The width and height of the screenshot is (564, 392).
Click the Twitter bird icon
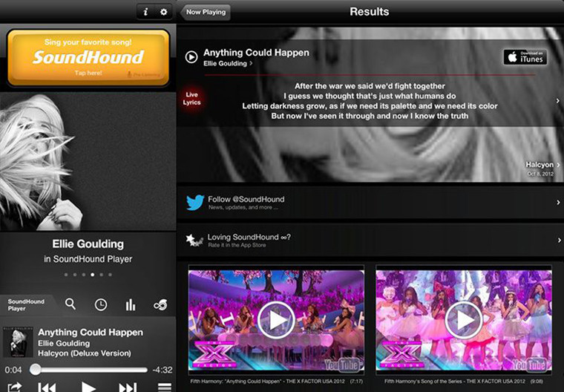click(195, 202)
